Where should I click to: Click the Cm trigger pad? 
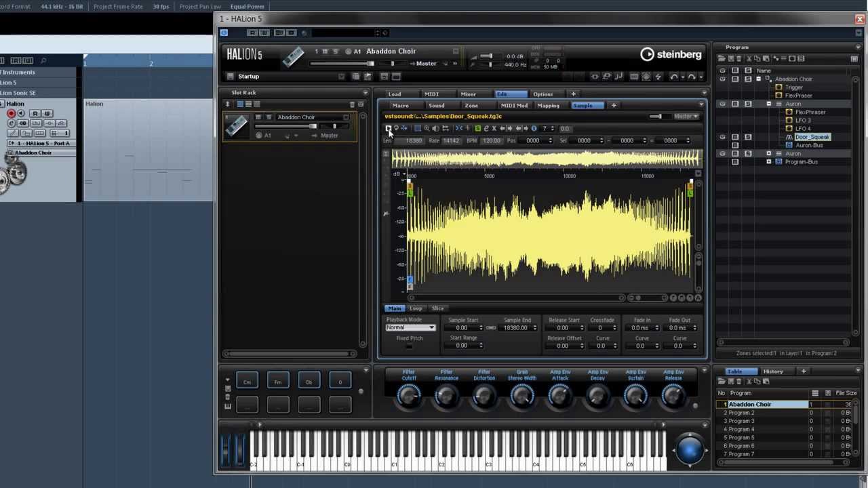pos(248,382)
